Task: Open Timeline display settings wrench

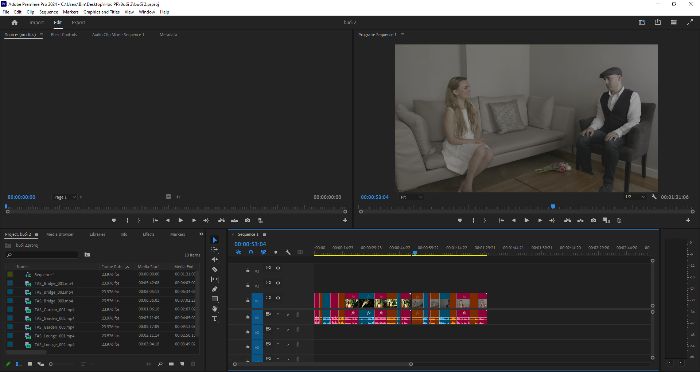Action: click(x=288, y=252)
